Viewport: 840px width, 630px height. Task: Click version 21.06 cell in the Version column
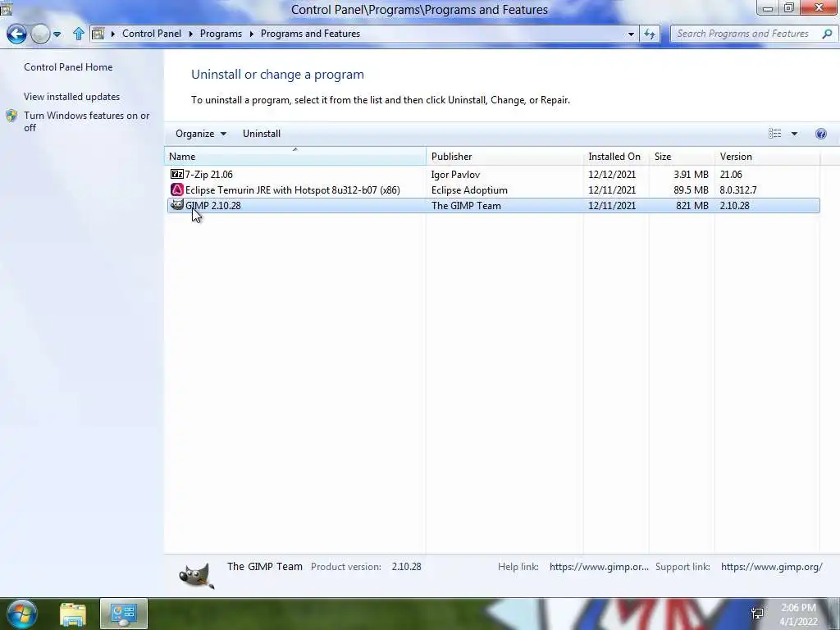tap(731, 174)
